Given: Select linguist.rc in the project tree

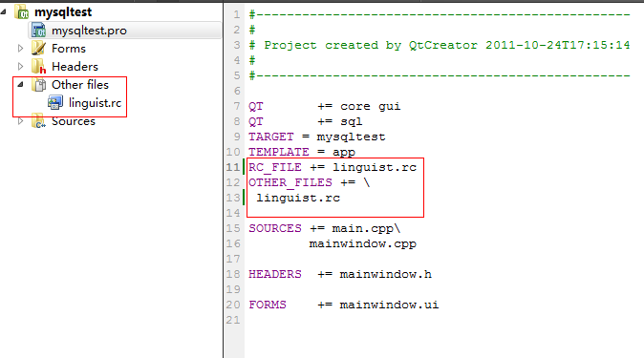Looking at the screenshot, I should coord(95,103).
